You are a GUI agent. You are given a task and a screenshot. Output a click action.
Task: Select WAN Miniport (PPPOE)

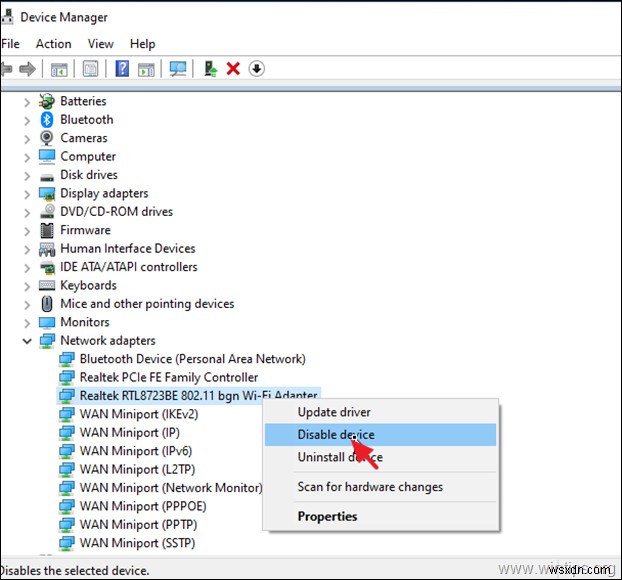[143, 506]
